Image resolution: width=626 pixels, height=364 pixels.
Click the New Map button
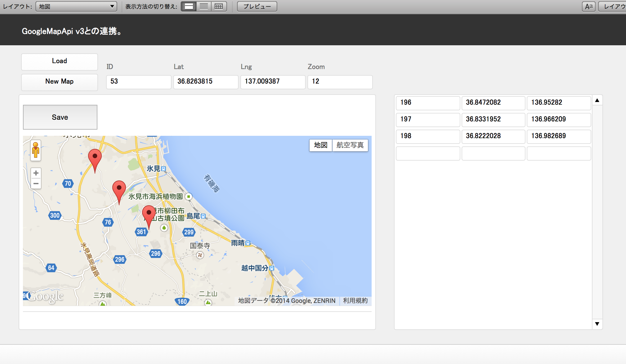coord(59,82)
